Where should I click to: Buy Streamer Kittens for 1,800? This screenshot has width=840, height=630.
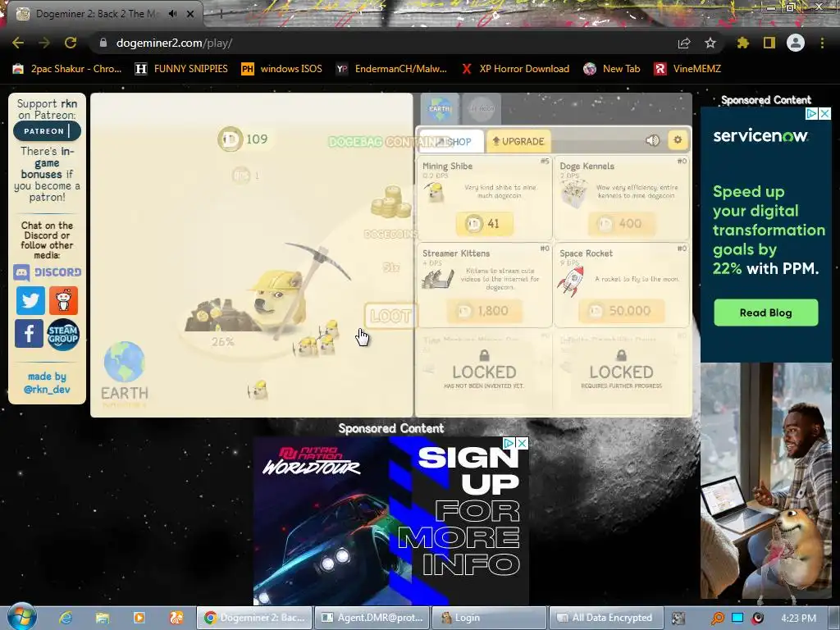484,311
